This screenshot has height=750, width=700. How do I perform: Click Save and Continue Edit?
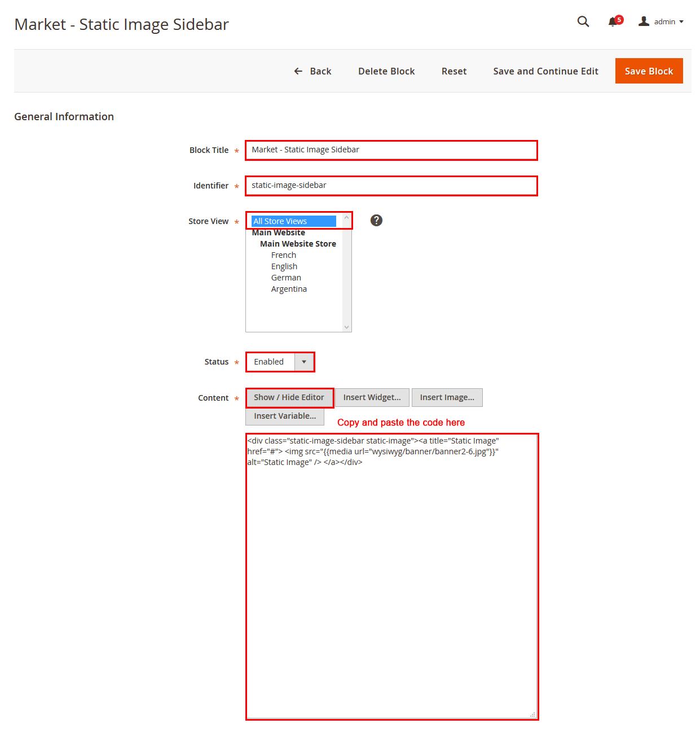pos(545,71)
